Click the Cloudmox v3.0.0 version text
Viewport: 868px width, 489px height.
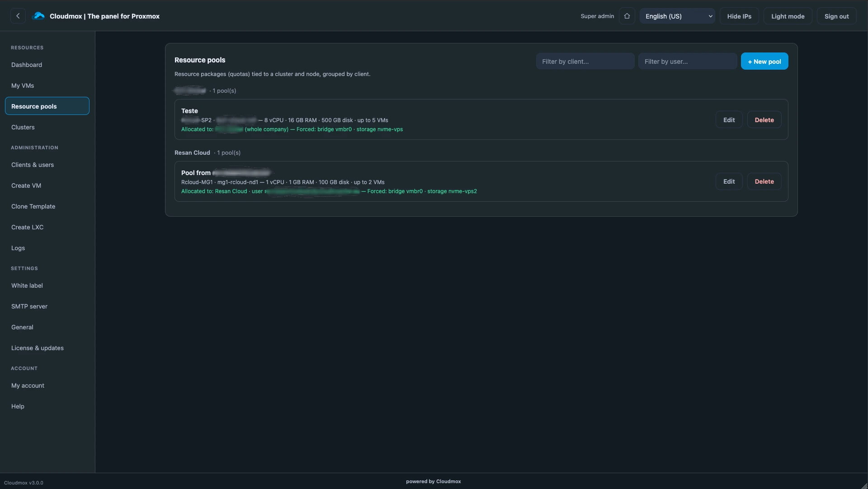(x=24, y=483)
